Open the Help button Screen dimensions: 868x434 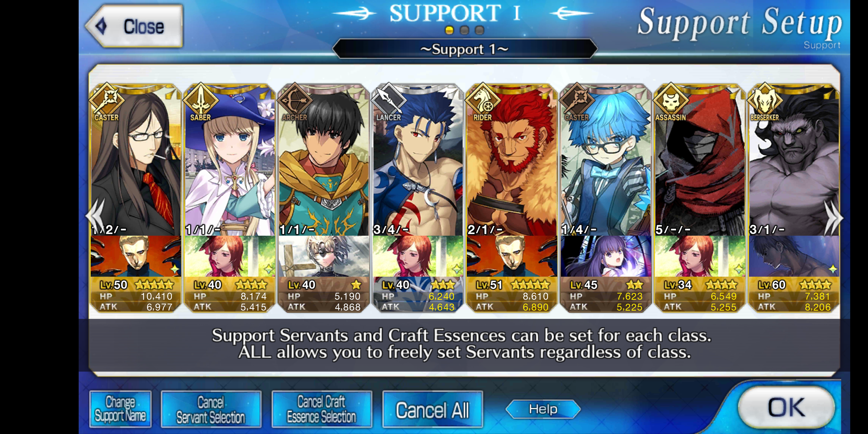click(543, 409)
